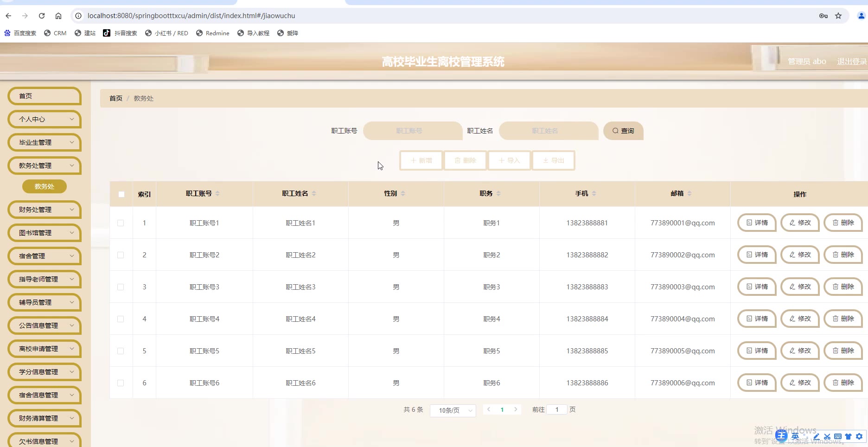
Task: Open the browser profile avatar icon
Action: point(861,16)
